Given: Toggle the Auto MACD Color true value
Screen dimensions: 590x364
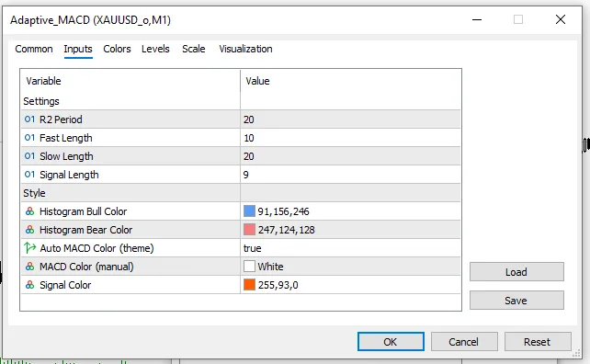Looking at the screenshot, I should [x=253, y=248].
